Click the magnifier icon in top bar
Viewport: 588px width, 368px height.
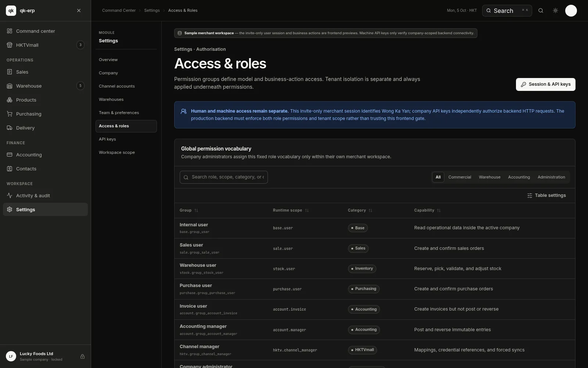(x=541, y=11)
